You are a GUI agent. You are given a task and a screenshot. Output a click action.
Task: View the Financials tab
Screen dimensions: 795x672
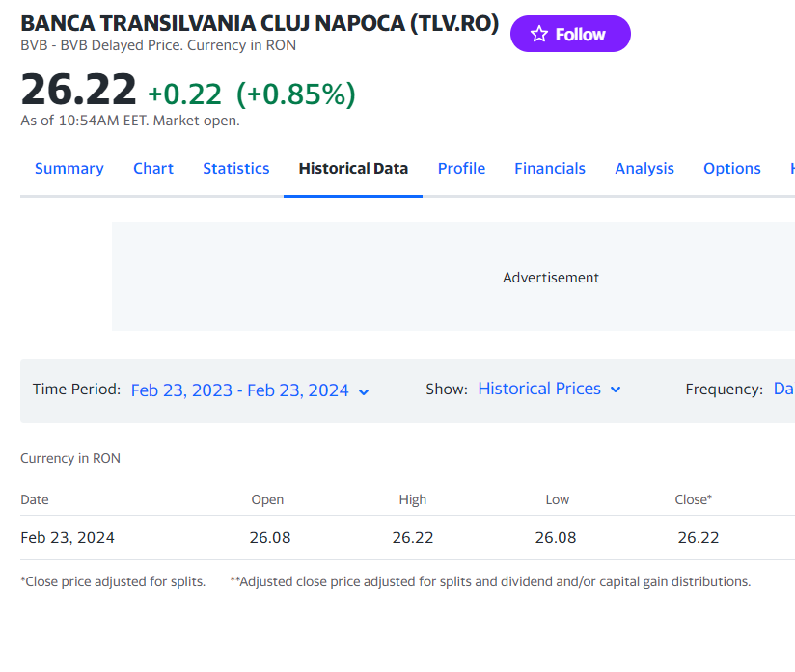click(x=550, y=168)
